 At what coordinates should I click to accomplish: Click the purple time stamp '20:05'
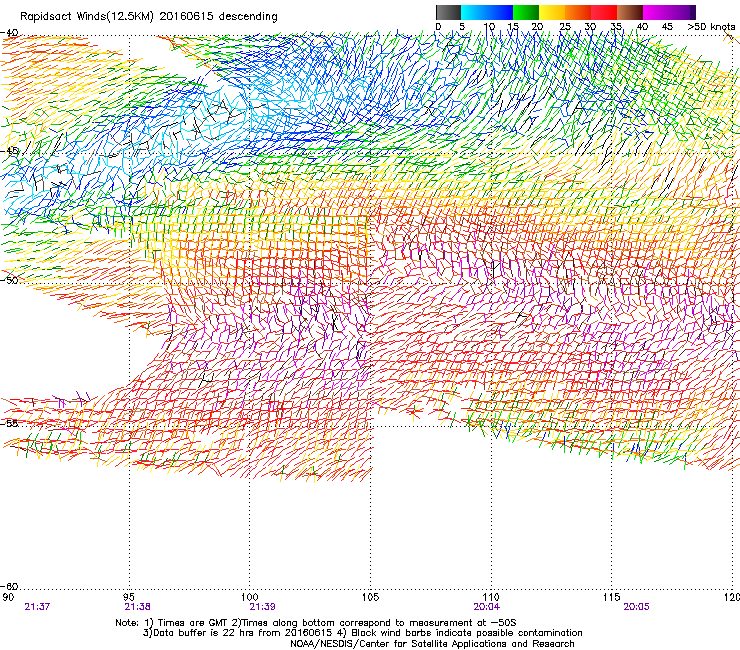(636, 607)
